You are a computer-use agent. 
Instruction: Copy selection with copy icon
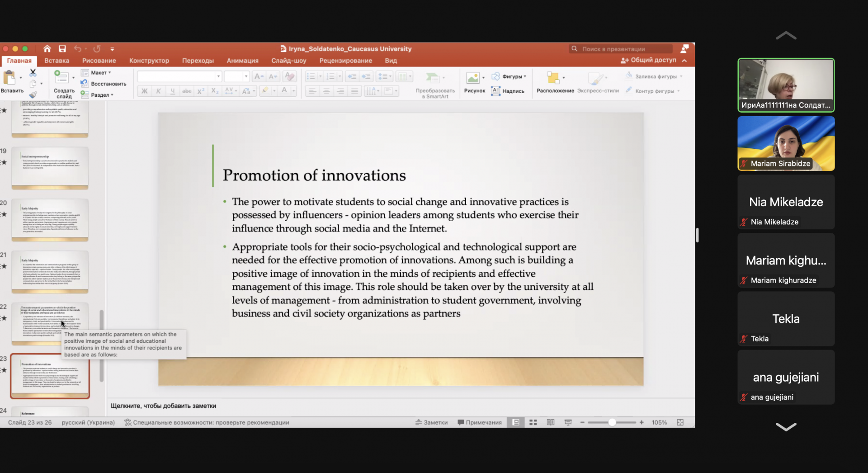(x=33, y=84)
